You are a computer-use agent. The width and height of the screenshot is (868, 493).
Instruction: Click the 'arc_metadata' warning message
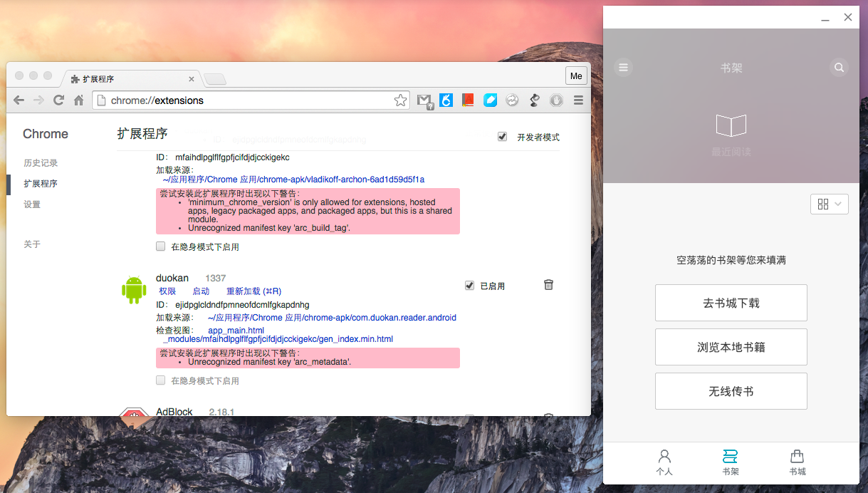269,362
